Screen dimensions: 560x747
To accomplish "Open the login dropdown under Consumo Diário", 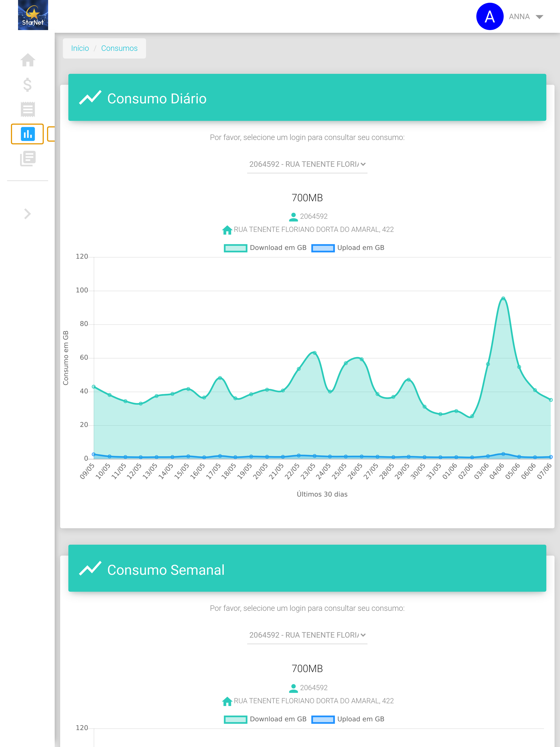I will [307, 164].
